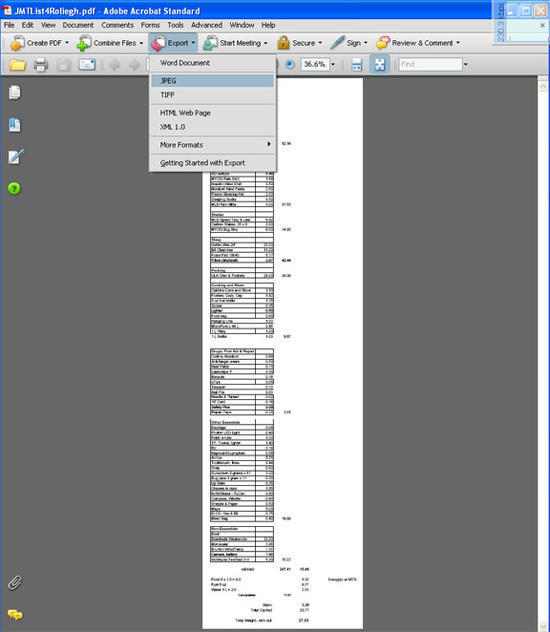Viewport: 550px width, 632px height.
Task: Print the document using printer icon
Action: (41, 64)
